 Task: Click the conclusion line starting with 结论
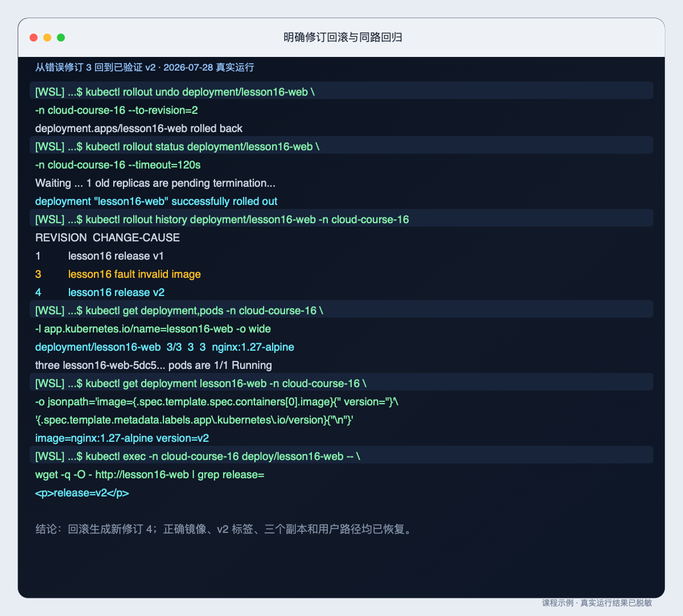(x=224, y=529)
